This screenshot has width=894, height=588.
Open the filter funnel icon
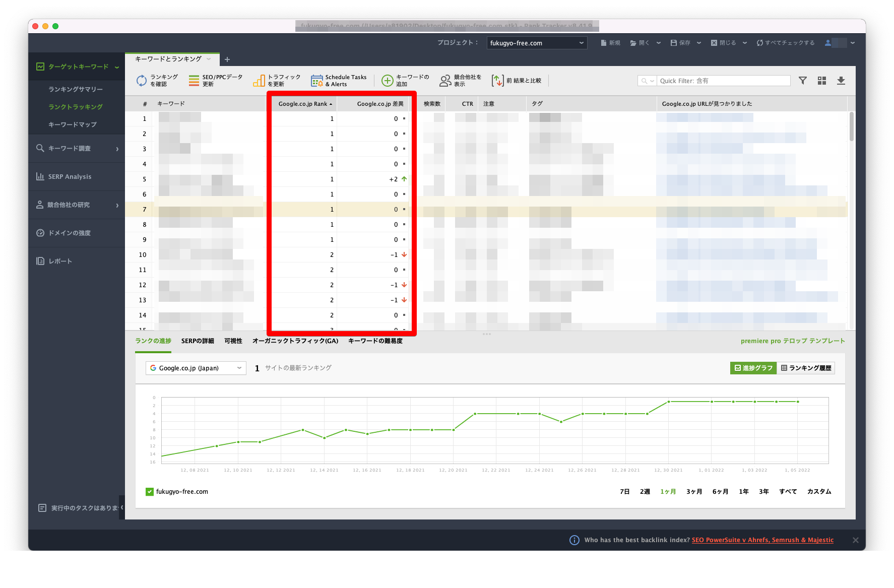point(803,81)
